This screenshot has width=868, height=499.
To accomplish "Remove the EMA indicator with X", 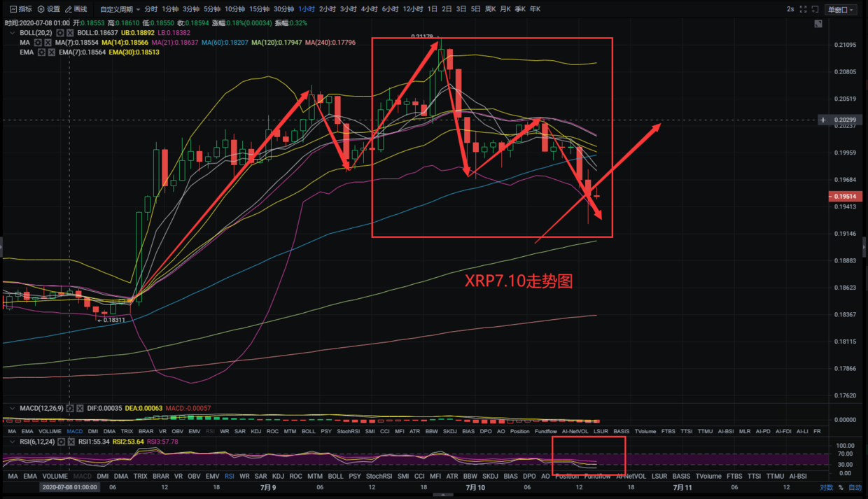I will click(52, 52).
